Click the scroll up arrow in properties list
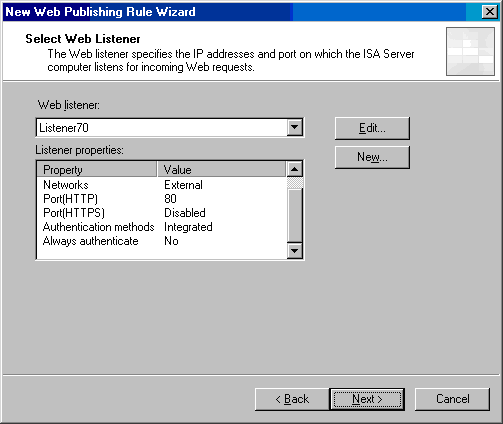The image size is (503, 424). [295, 169]
